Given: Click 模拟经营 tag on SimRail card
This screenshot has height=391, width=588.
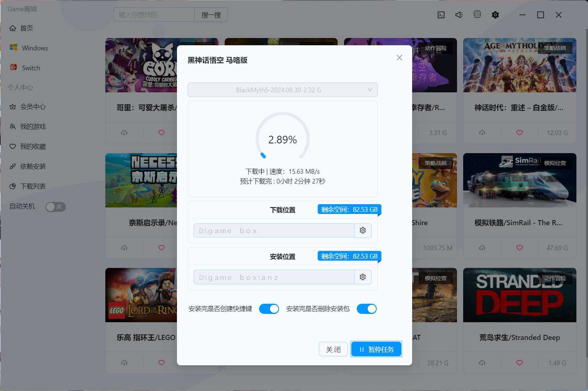Looking at the screenshot, I should (555, 163).
